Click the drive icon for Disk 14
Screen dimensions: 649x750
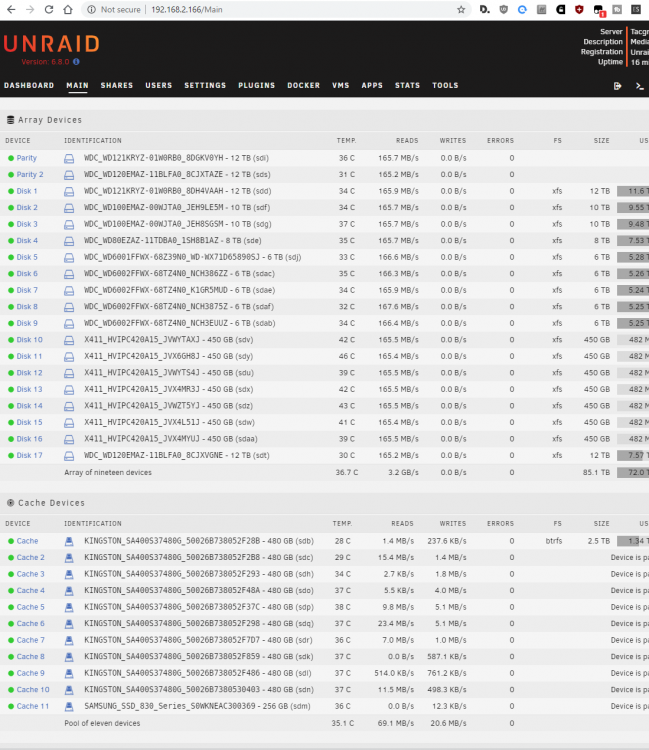pyautogui.click(x=69, y=406)
